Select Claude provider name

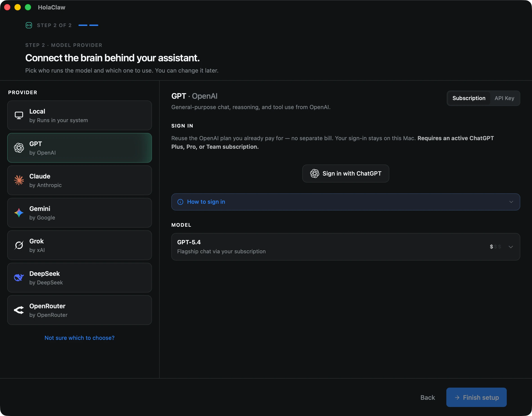click(x=40, y=176)
